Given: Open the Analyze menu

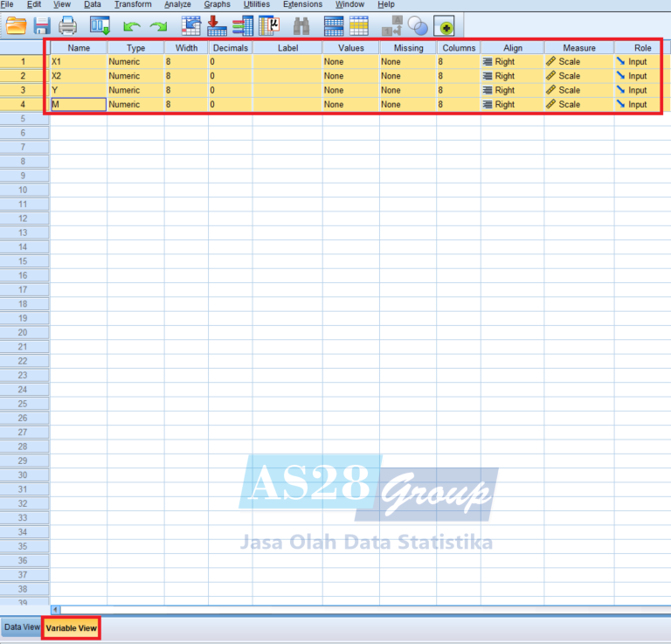Looking at the screenshot, I should click(177, 4).
